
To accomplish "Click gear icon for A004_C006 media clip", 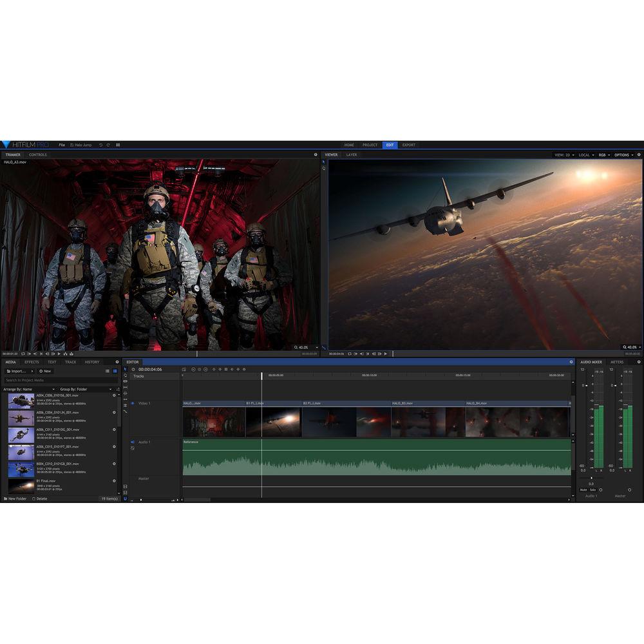I will (x=114, y=395).
